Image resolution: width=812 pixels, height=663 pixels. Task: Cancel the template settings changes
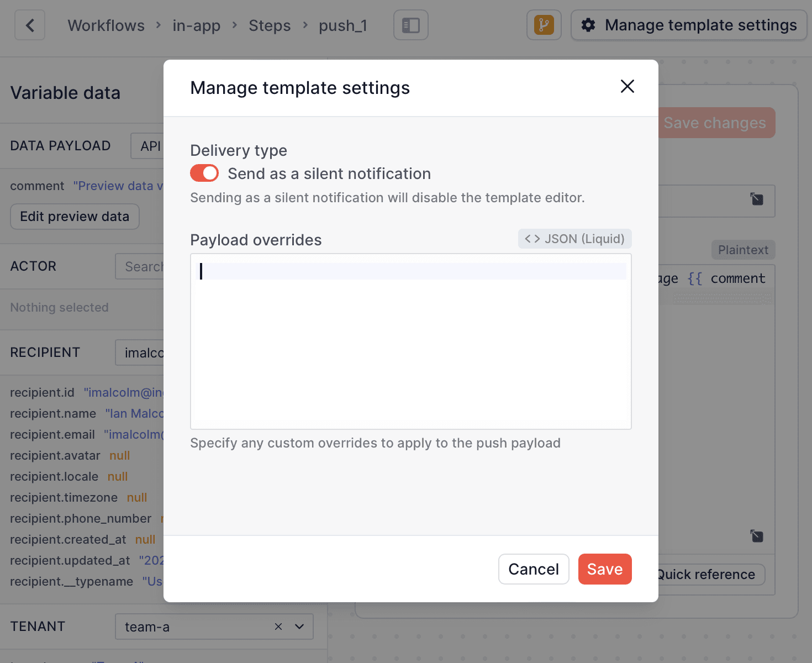pyautogui.click(x=533, y=569)
